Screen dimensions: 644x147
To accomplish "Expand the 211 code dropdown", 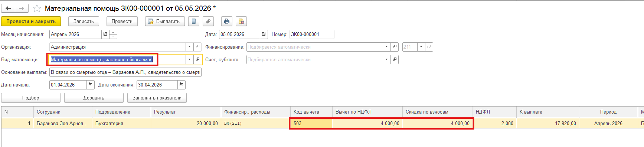I will 421,47.
